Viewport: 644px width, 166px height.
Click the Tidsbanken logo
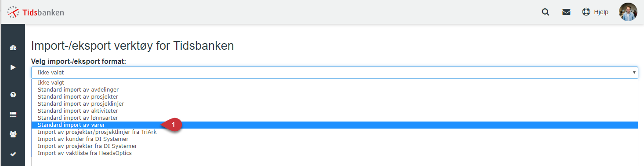(36, 12)
